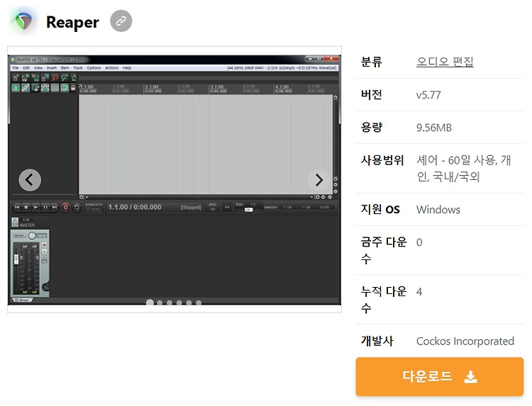Open View menu in Reaper screenshot
The width and height of the screenshot is (532, 406).
click(38, 68)
